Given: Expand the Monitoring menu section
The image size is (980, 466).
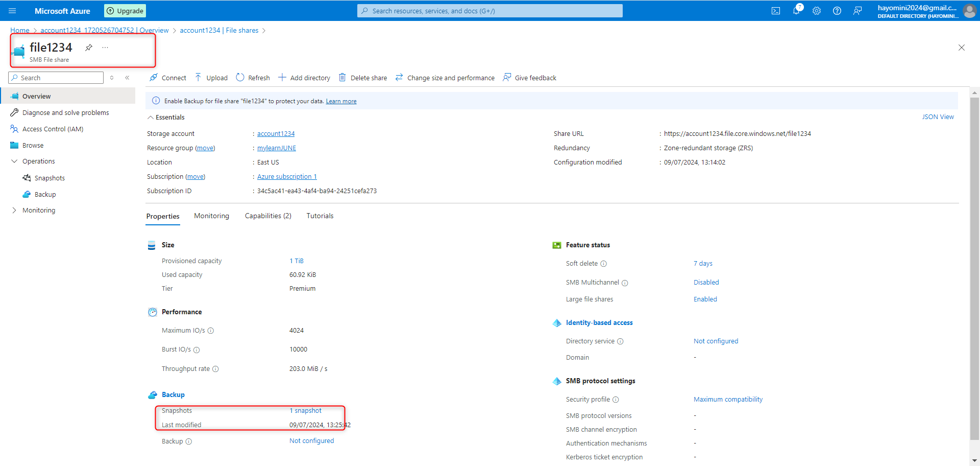Looking at the screenshot, I should pyautogui.click(x=14, y=210).
